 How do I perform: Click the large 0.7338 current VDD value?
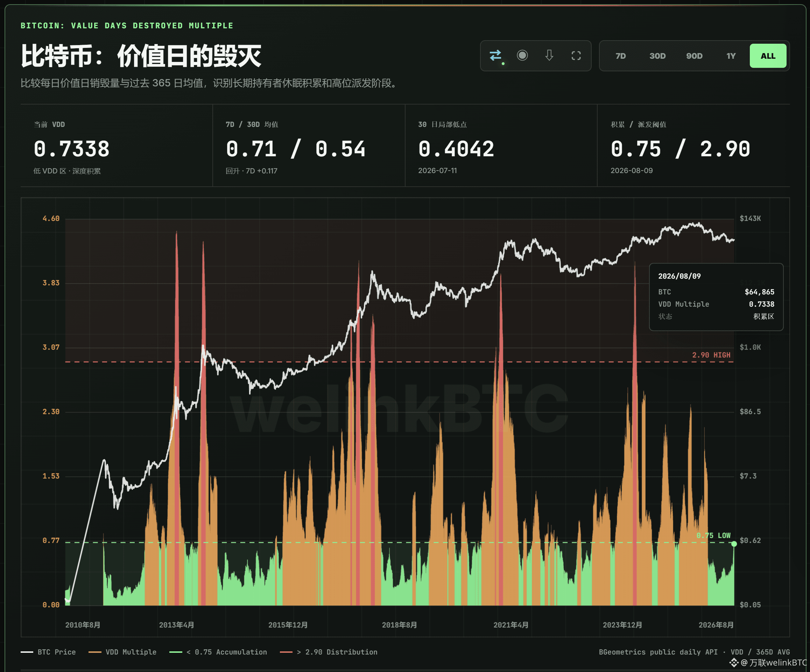coord(71,149)
